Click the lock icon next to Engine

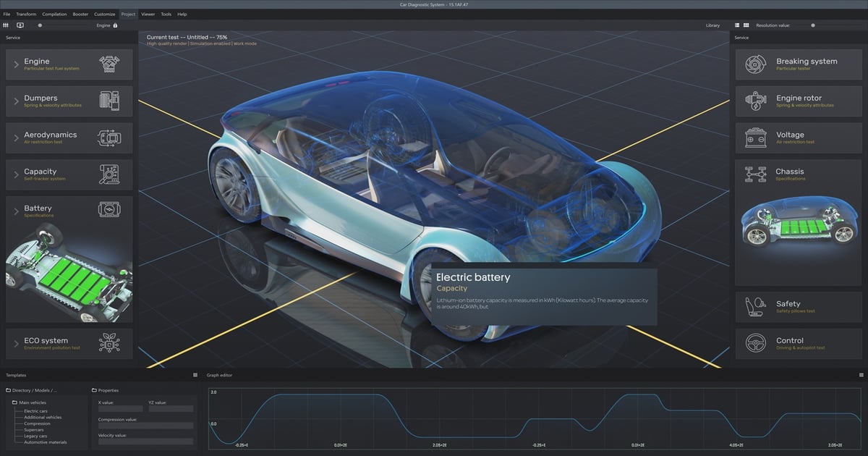click(115, 25)
